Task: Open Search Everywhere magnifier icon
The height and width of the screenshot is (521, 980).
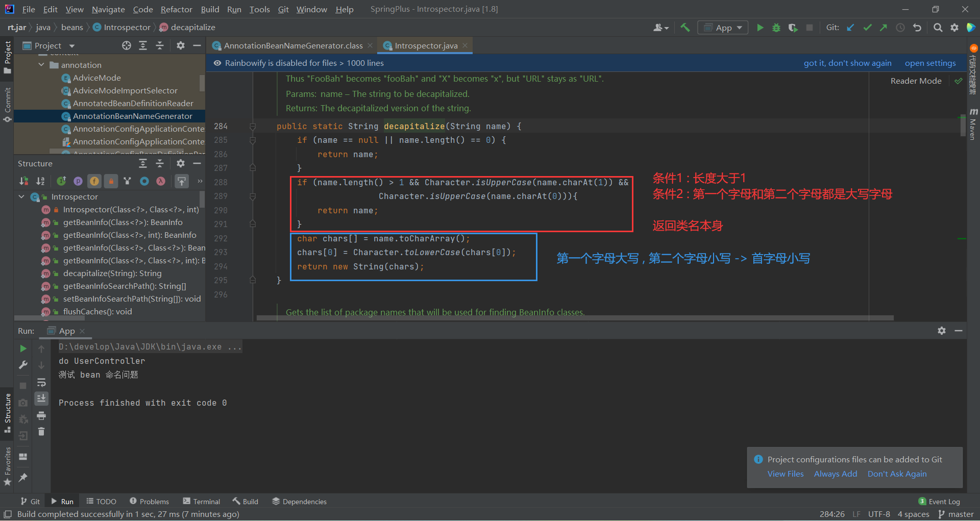Action: (938, 28)
